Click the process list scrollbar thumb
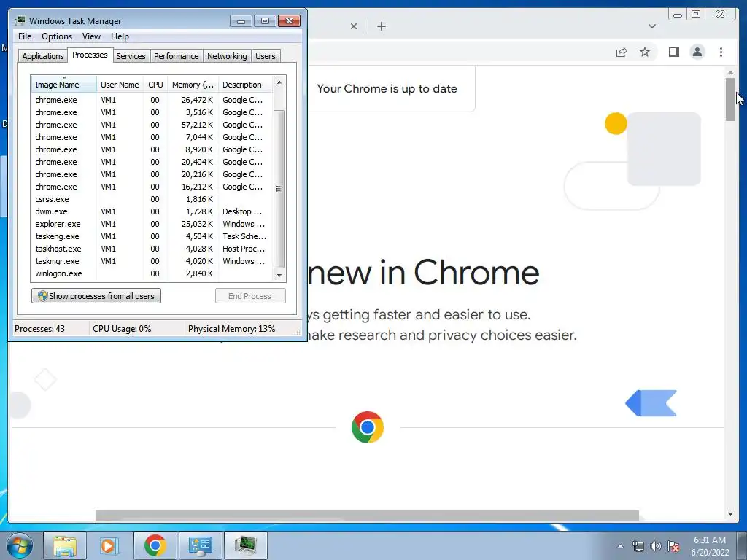Image resolution: width=747 pixels, height=560 pixels. pos(279,189)
